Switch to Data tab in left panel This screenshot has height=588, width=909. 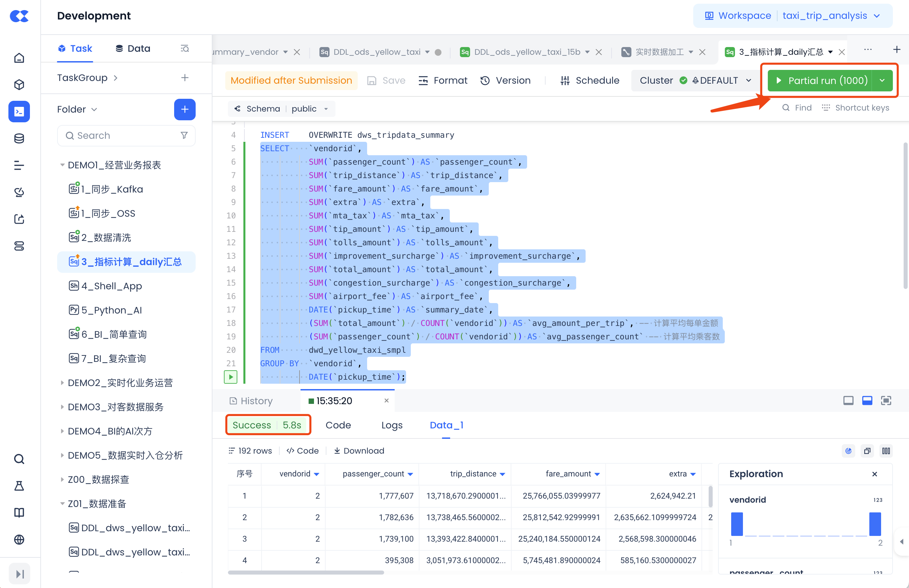[133, 48]
